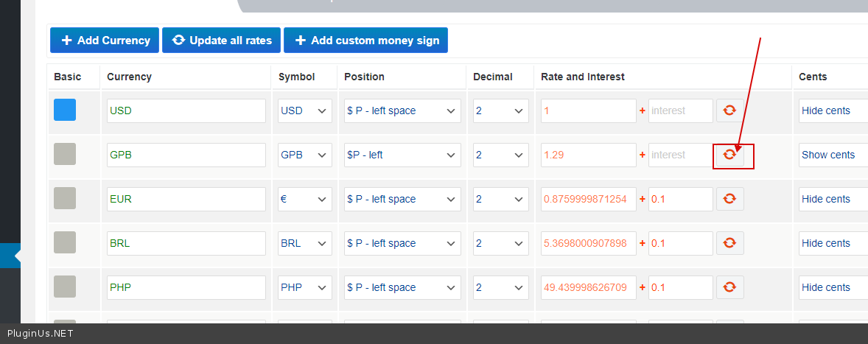Viewport: 868px width, 344px height.
Task: Toggle the blue USD basic currency box
Action: [x=65, y=110]
